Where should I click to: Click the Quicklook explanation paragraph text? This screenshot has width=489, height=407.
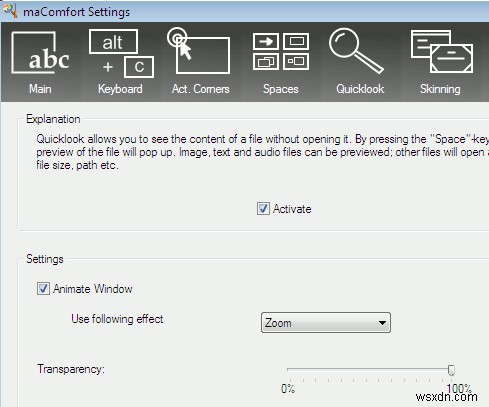(x=262, y=152)
